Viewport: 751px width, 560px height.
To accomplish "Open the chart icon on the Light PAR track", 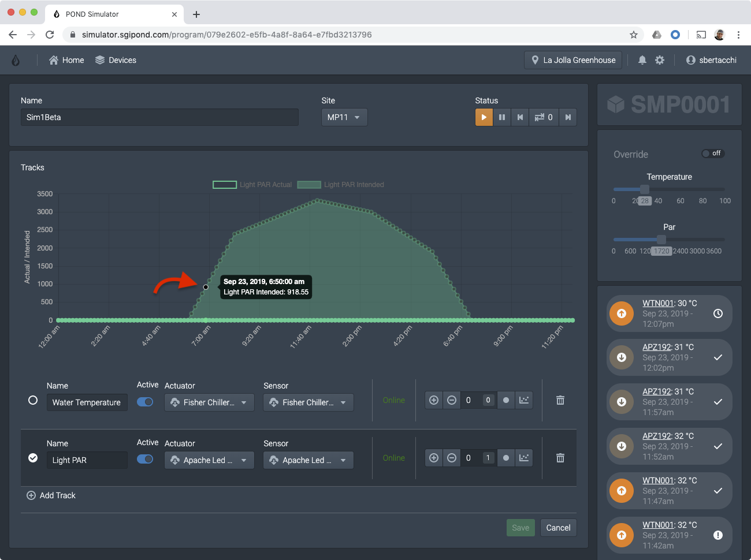I will pyautogui.click(x=524, y=457).
